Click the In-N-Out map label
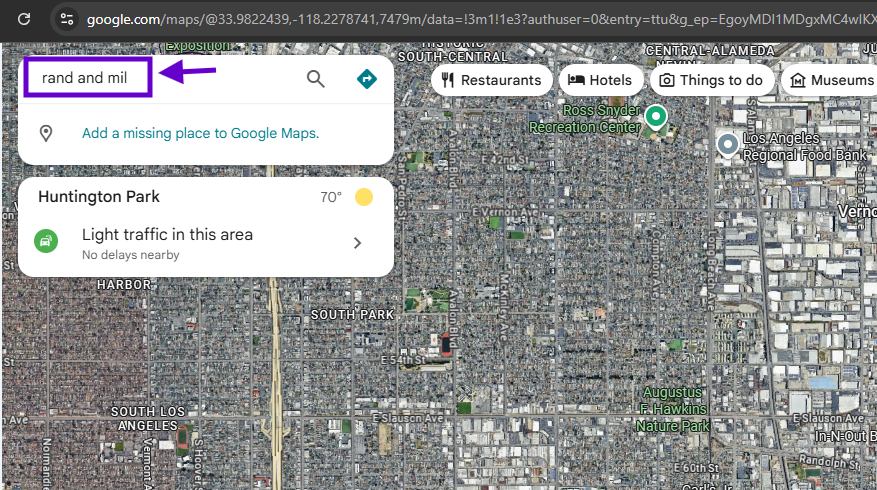This screenshot has width=877, height=490. (845, 436)
